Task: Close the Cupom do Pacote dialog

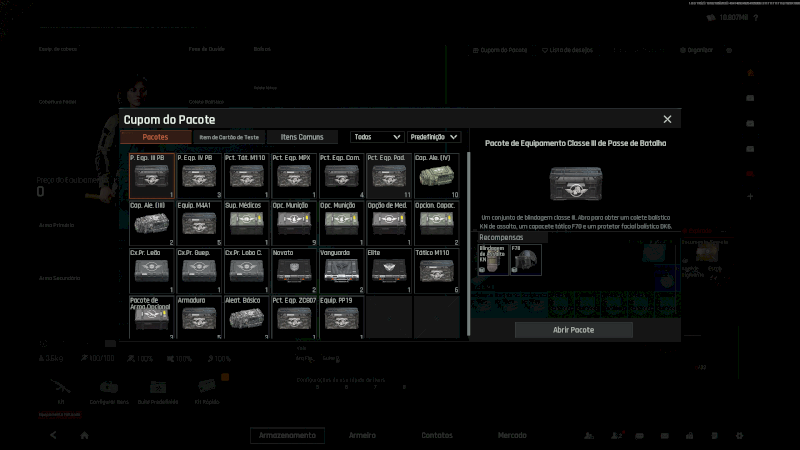Action: click(667, 119)
